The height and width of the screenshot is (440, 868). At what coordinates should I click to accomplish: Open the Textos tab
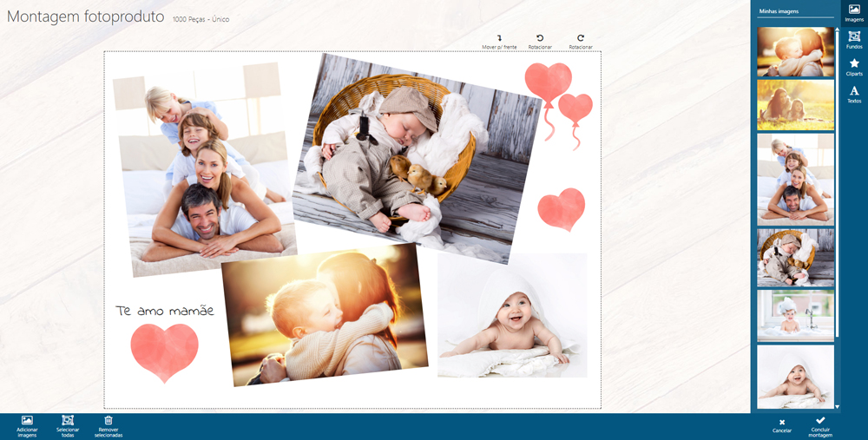pos(854,92)
